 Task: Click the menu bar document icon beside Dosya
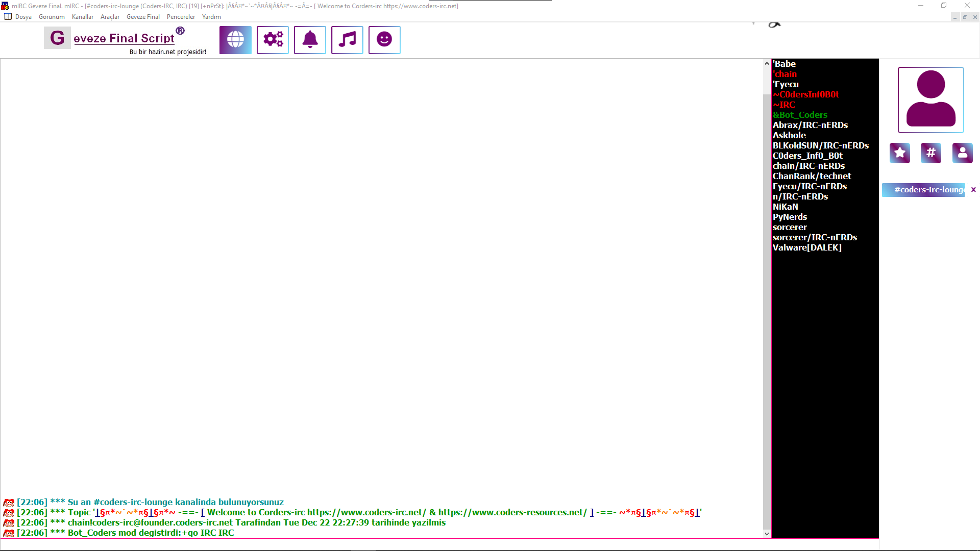(x=8, y=17)
